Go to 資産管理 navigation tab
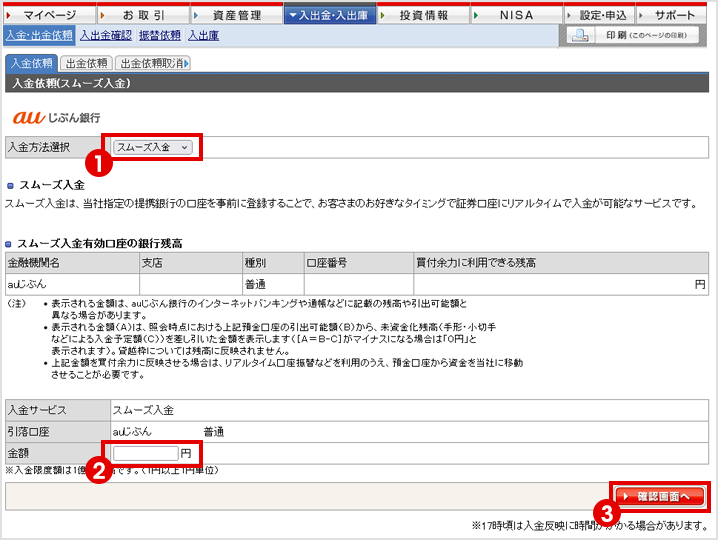 pyautogui.click(x=235, y=16)
